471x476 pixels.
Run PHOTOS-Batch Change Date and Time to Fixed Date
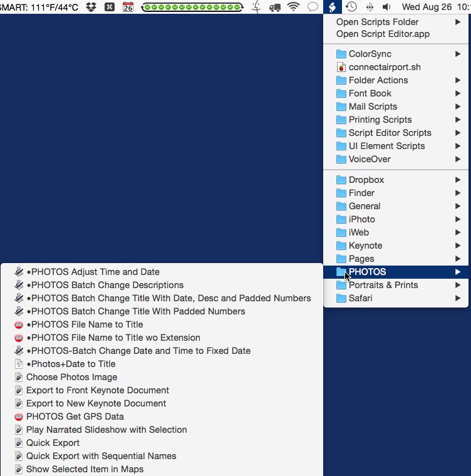[x=162, y=351]
